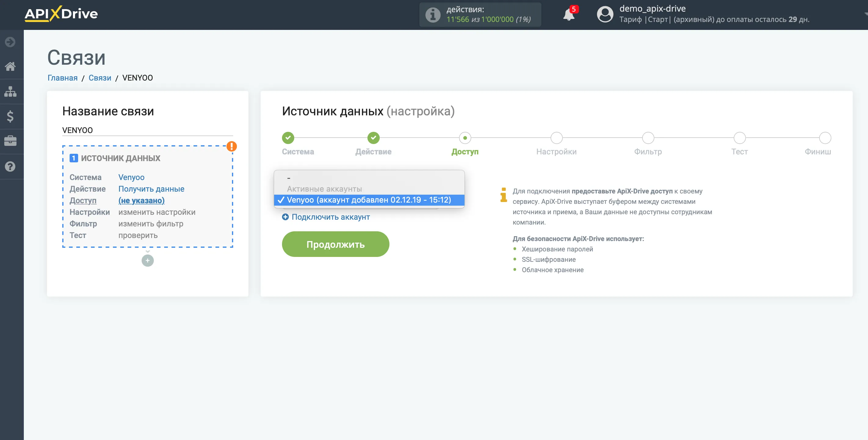Jump to the Тест step
The width and height of the screenshot is (868, 440).
point(740,137)
